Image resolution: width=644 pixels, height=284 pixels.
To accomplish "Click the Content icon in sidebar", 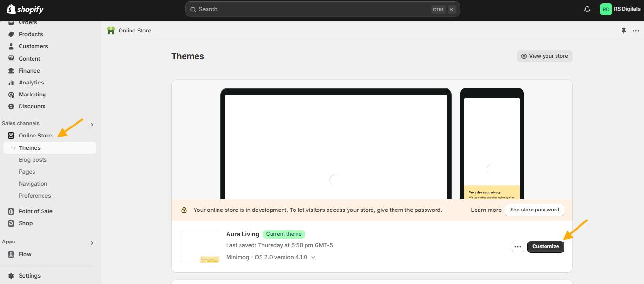I will (x=11, y=59).
